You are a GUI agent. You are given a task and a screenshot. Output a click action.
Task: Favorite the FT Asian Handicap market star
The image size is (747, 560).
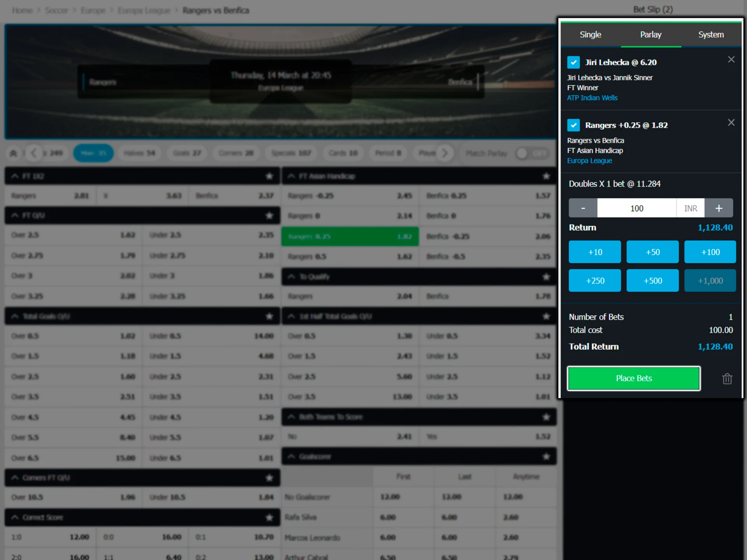pyautogui.click(x=546, y=176)
